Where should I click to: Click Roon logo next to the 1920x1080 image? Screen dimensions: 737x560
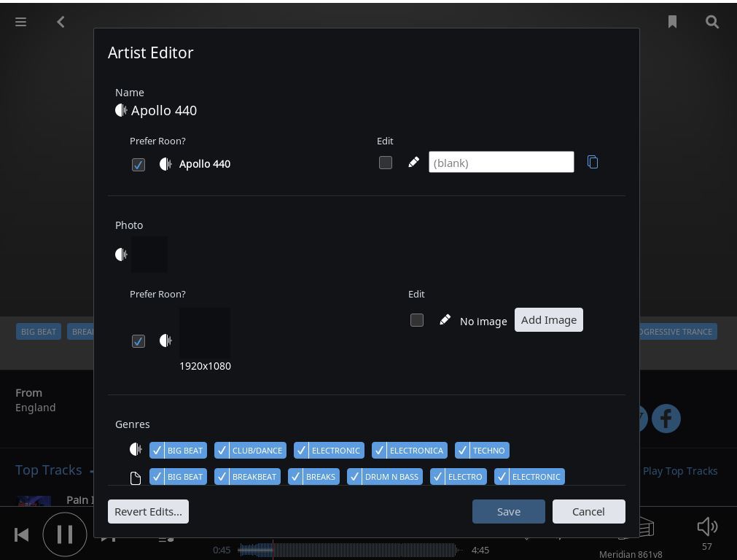(165, 341)
